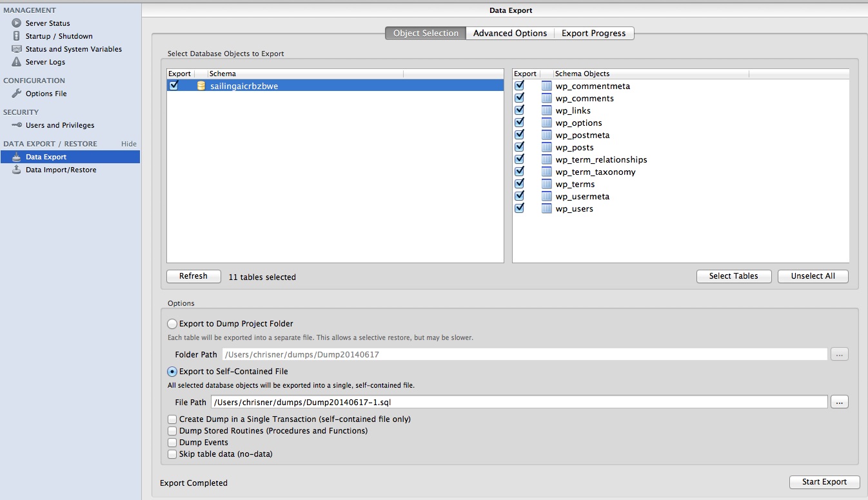The height and width of the screenshot is (500, 868).
Task: Uncheck the wp_comments export checkbox
Action: (x=520, y=98)
